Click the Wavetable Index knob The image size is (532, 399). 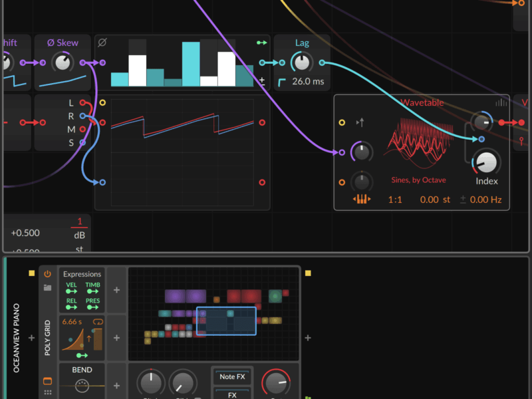coord(487,162)
